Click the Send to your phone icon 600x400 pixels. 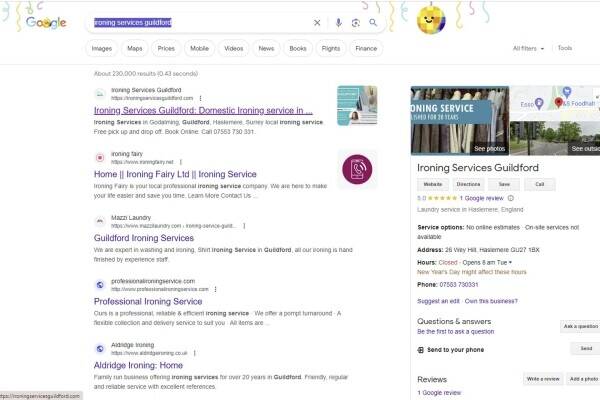pyautogui.click(x=421, y=350)
